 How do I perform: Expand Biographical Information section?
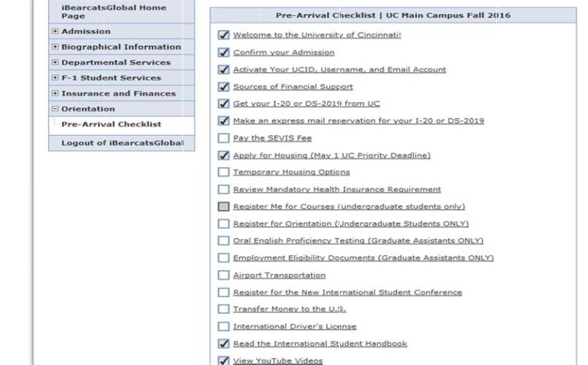[x=55, y=47]
